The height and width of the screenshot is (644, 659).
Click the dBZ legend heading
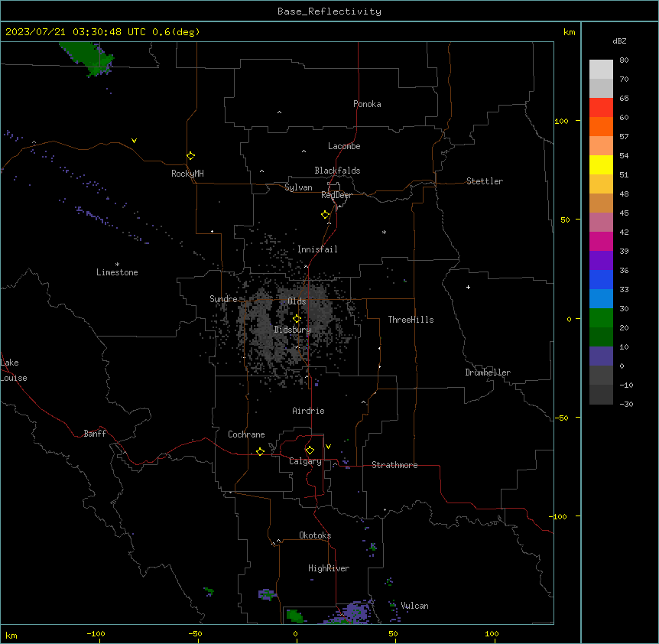619,41
